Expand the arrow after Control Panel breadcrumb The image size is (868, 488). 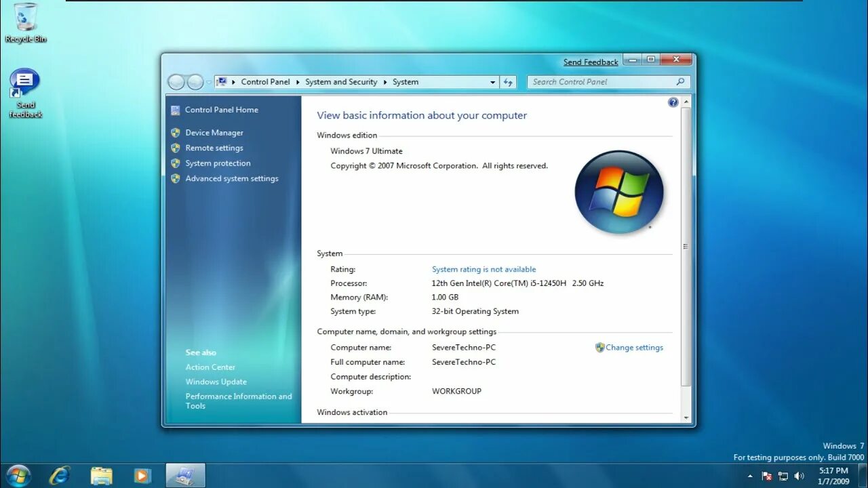pos(298,82)
